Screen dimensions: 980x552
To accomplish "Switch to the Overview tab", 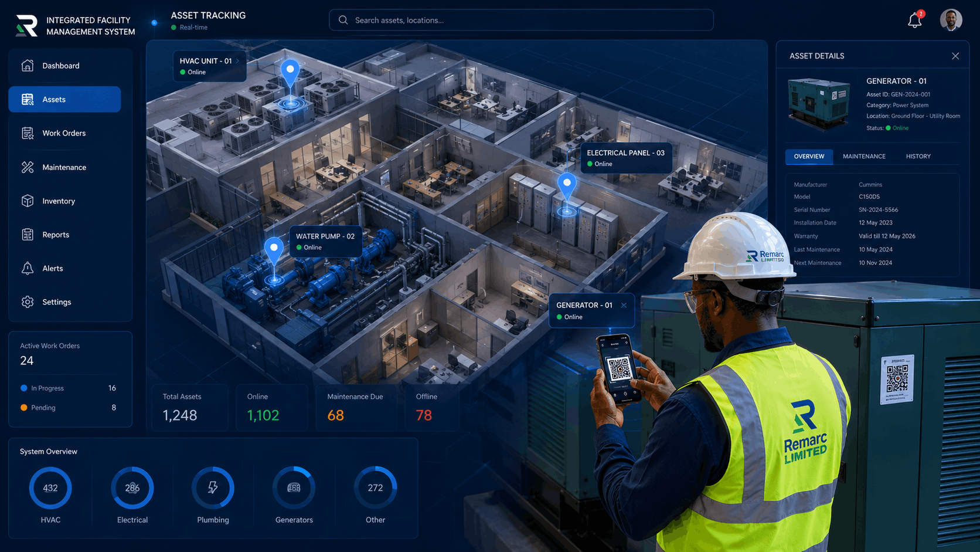I will 809,157.
